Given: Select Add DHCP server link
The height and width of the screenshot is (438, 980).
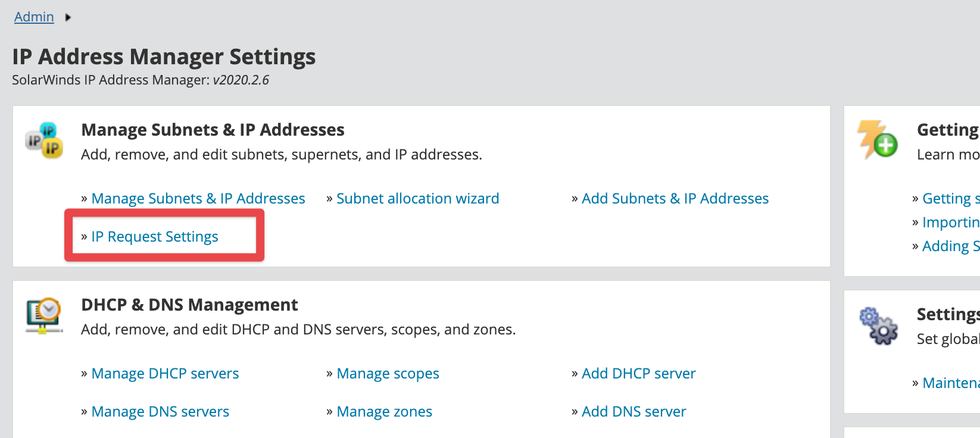Looking at the screenshot, I should coord(638,373).
